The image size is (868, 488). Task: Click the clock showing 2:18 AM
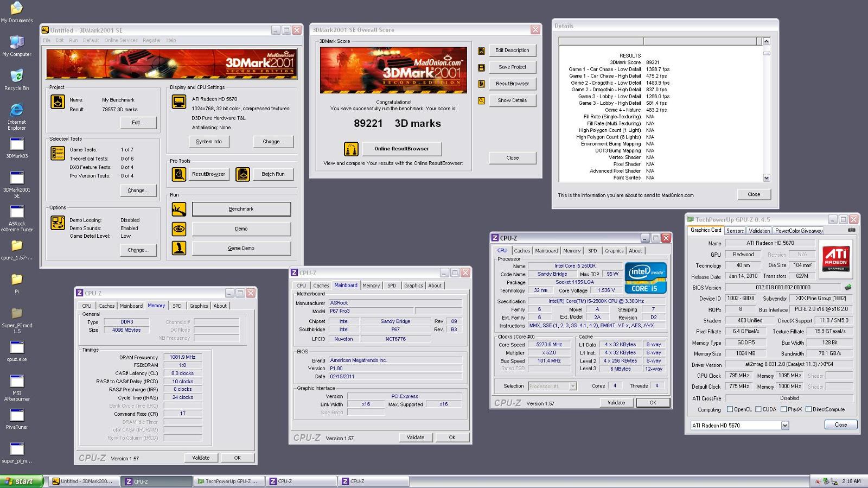[x=851, y=481]
